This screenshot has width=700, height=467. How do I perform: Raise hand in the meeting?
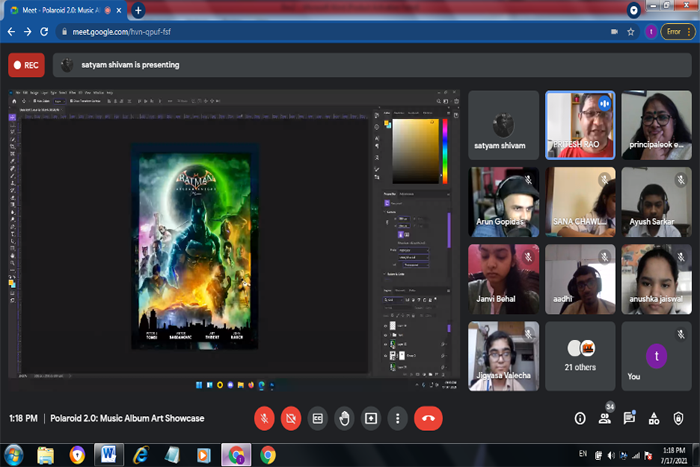coord(344,418)
